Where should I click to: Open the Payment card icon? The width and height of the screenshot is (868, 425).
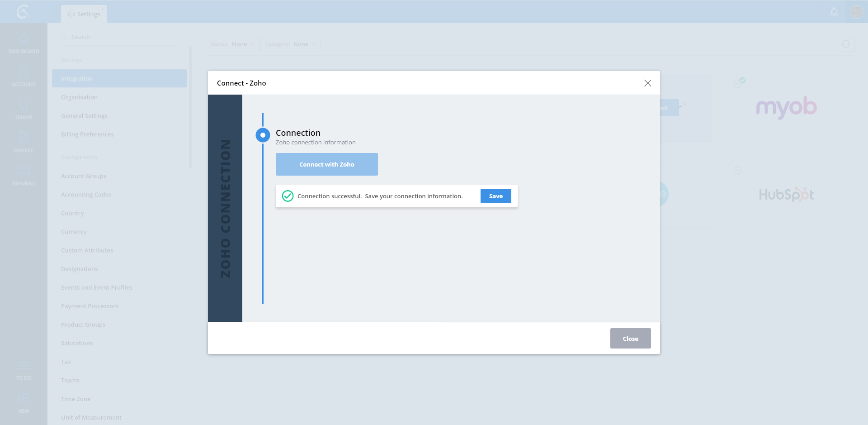click(24, 171)
